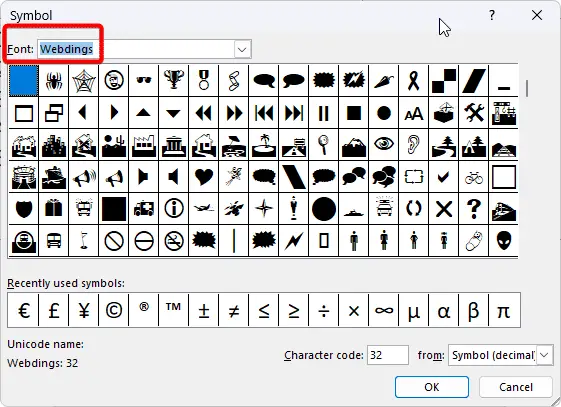
Task: Select the bicycle symbol
Action: 474,177
